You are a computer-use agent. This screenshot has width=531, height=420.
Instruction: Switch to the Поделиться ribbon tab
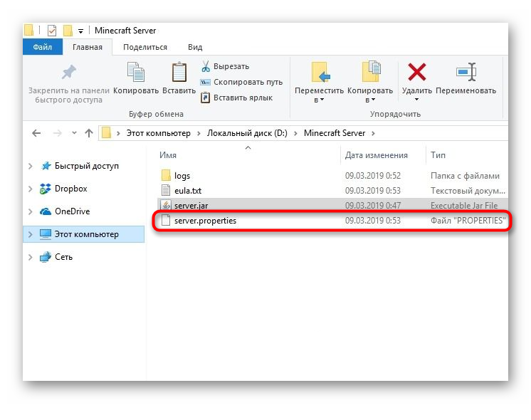pyautogui.click(x=145, y=47)
